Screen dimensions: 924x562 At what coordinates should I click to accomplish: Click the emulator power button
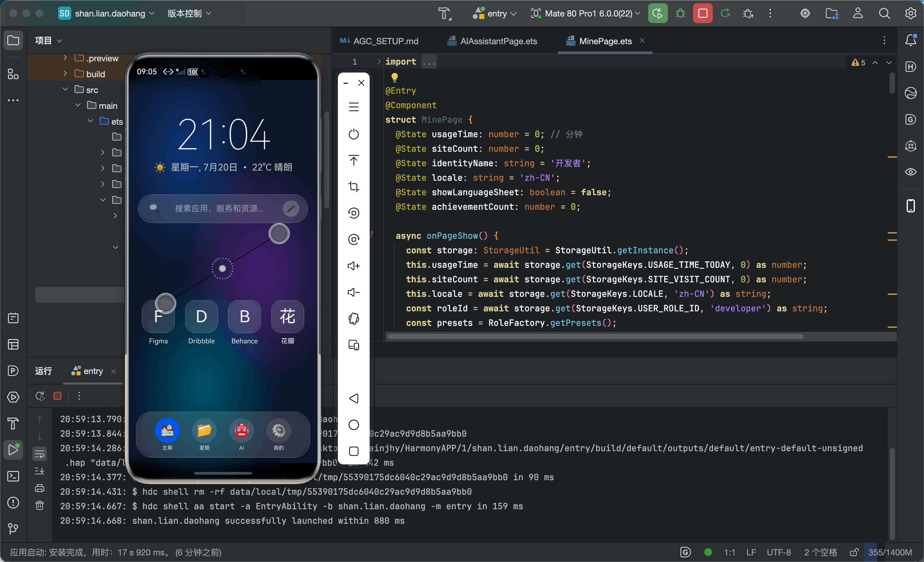pos(354,134)
